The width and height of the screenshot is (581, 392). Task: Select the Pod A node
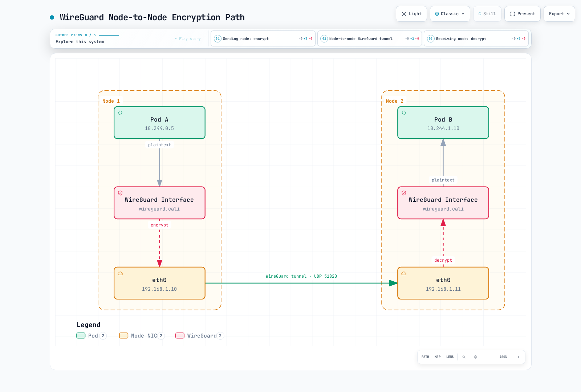[x=159, y=123]
